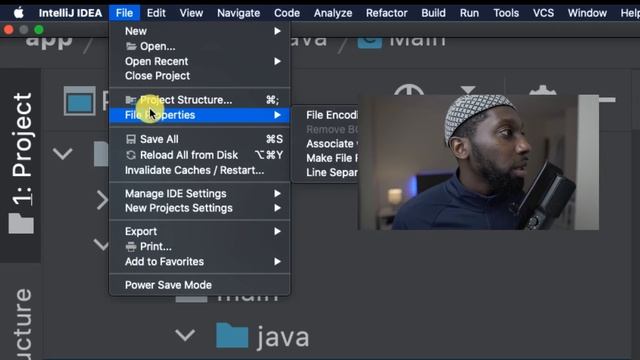Toggle Power Save Mode
Viewport: 640px width, 360px height.
(x=200, y=285)
